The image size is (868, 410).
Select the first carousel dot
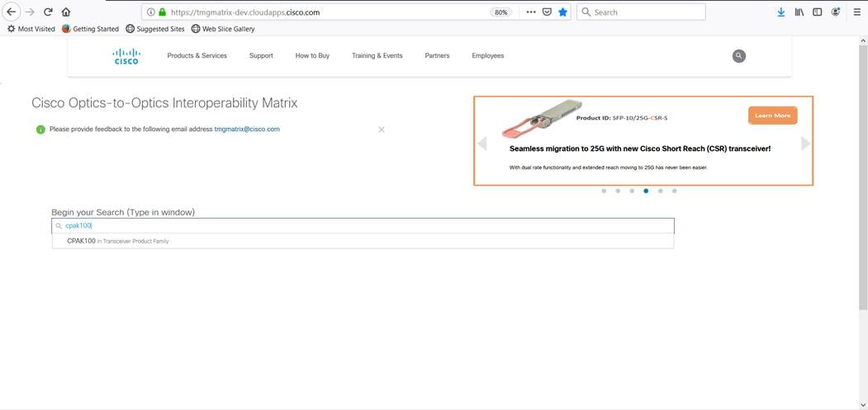[x=604, y=191]
